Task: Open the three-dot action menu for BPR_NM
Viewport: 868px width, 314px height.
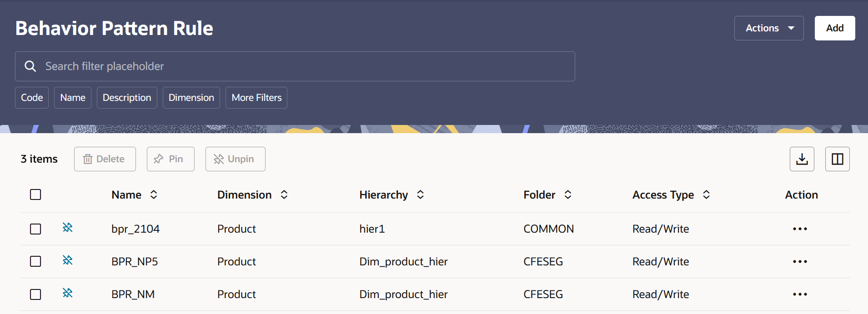Action: point(800,294)
